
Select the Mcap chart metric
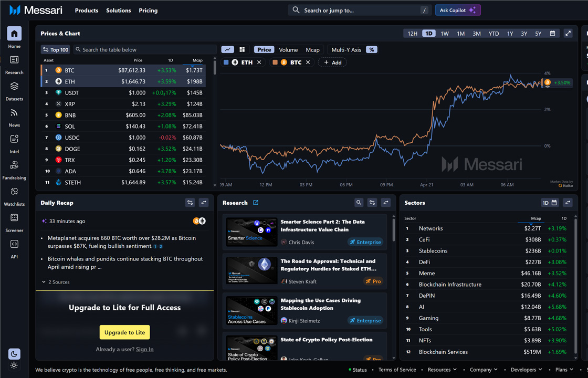312,49
